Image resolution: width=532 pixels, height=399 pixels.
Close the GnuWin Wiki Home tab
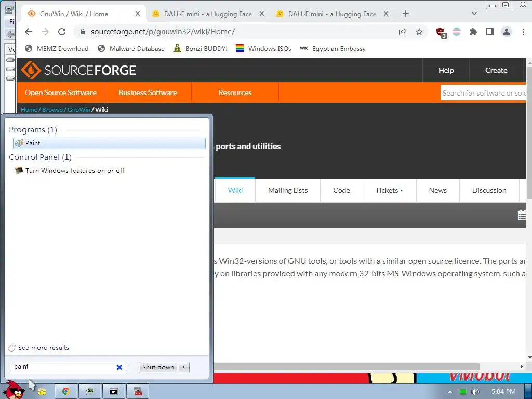click(137, 14)
